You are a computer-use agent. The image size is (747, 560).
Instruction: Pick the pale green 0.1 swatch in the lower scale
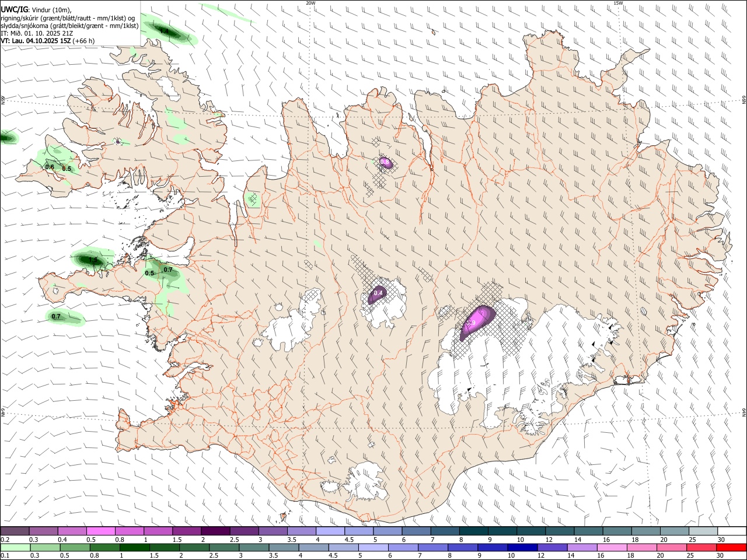[x=15, y=548]
